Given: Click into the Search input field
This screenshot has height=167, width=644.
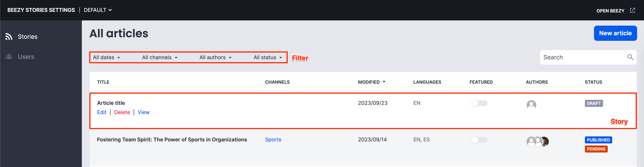Looking at the screenshot, I should coord(582,57).
